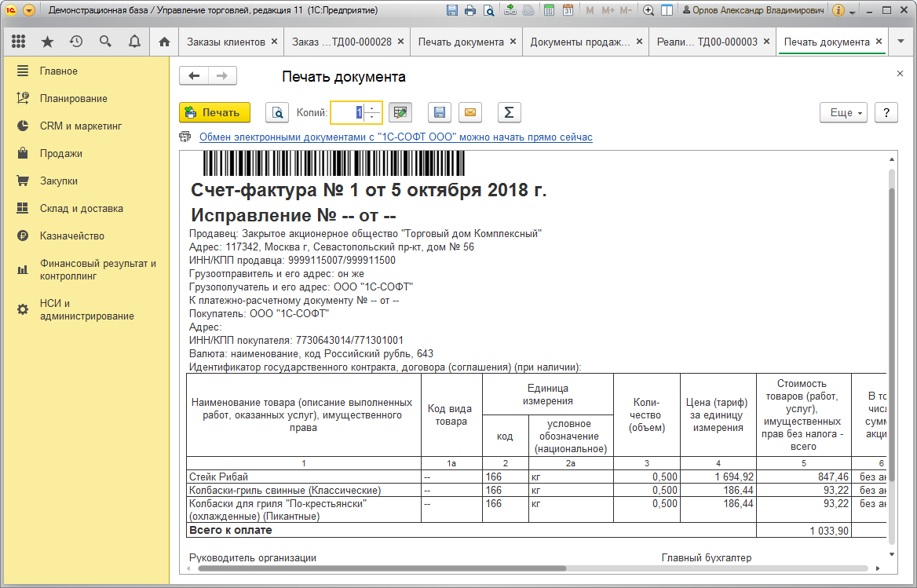Click the back navigation arrow
Image resolution: width=917 pixels, height=588 pixels.
click(x=194, y=76)
